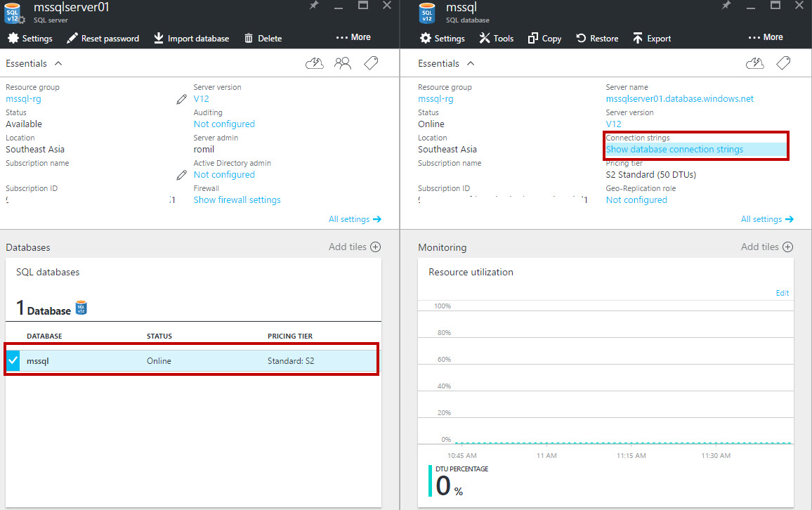This screenshot has height=510, width=812.
Task: Click Show database connection strings
Action: pyautogui.click(x=674, y=149)
